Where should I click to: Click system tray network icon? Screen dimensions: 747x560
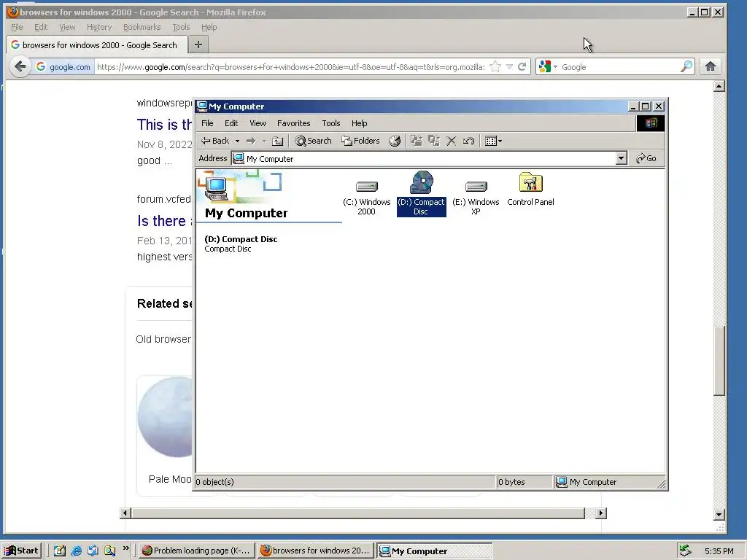[685, 551]
